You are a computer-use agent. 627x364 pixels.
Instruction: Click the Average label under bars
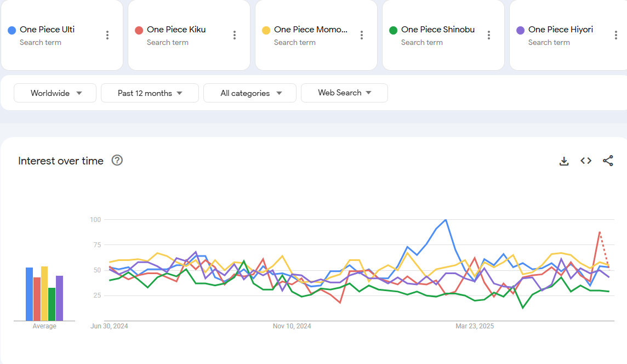click(44, 326)
